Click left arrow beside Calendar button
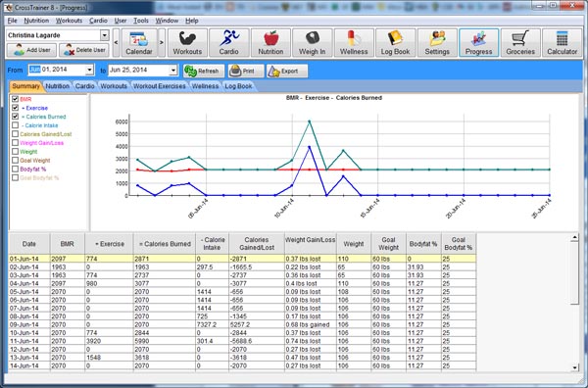 pyautogui.click(x=116, y=43)
